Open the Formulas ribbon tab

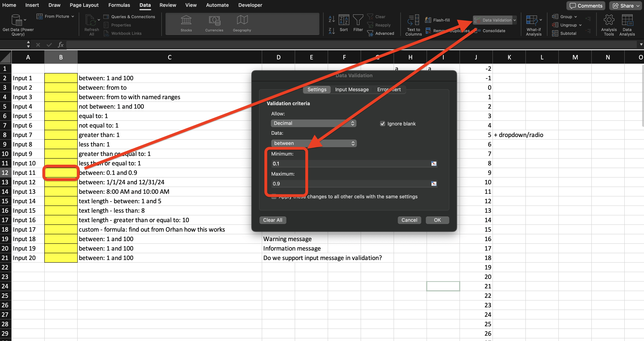tap(119, 5)
